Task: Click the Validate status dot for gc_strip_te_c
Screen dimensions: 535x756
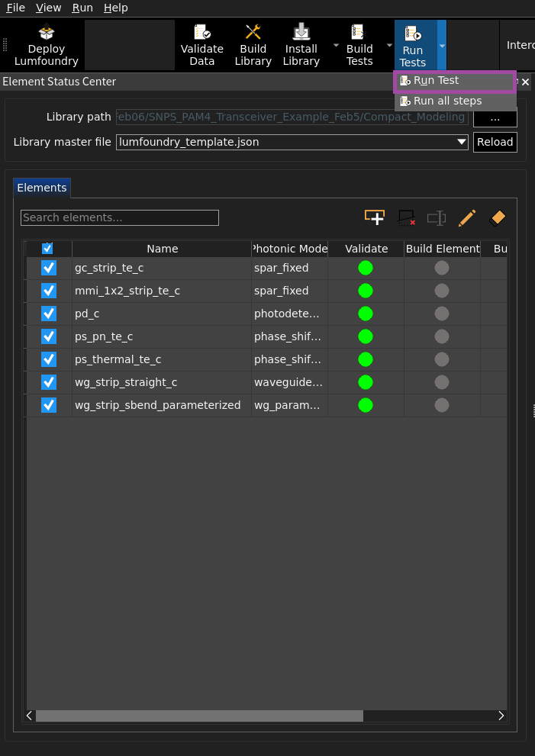Action: tap(366, 268)
